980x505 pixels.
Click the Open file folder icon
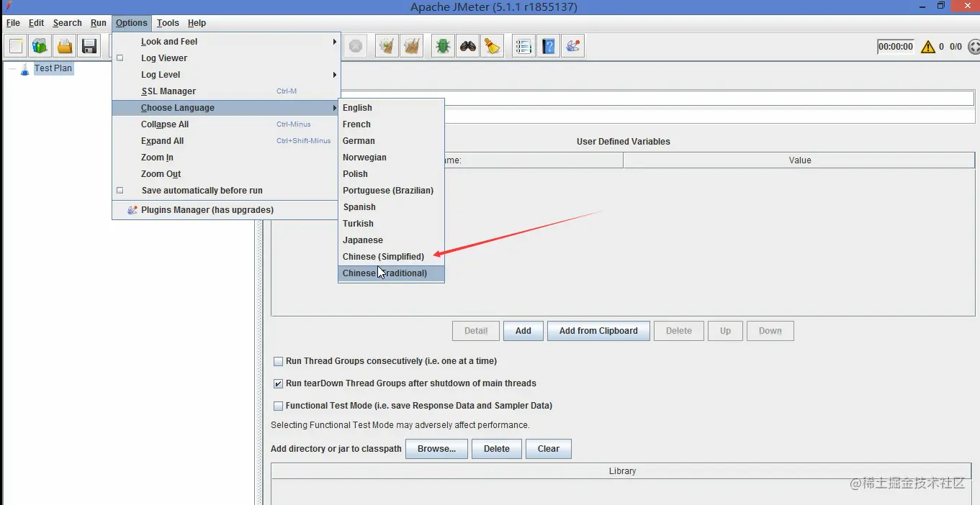pyautogui.click(x=65, y=47)
